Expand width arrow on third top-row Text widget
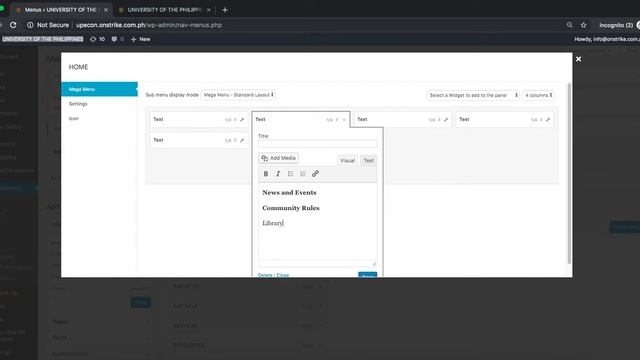640x360 pixels. click(439, 120)
